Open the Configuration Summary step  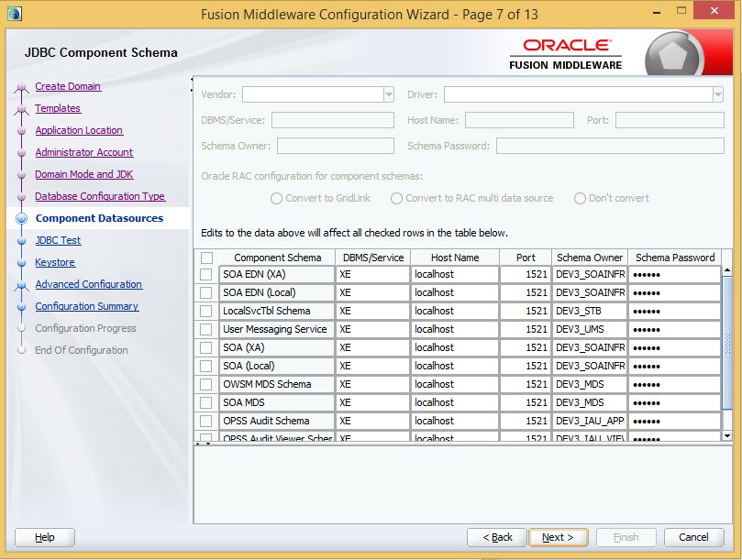tap(86, 306)
